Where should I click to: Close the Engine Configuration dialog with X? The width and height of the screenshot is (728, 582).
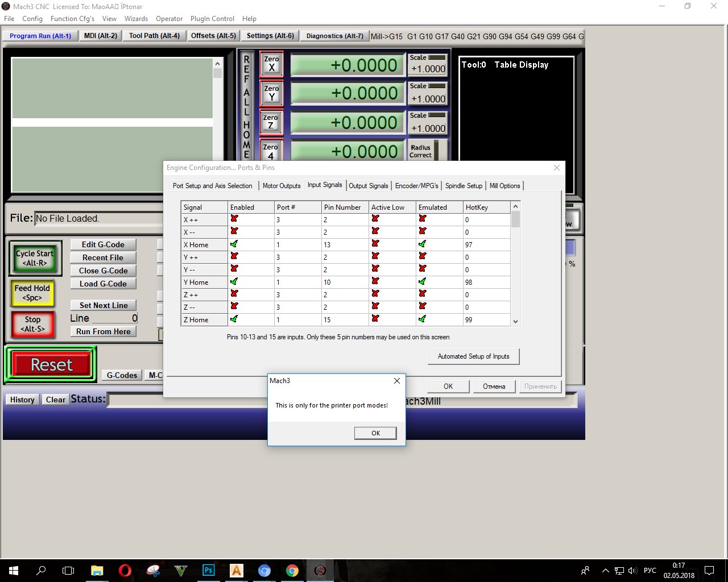(557, 168)
